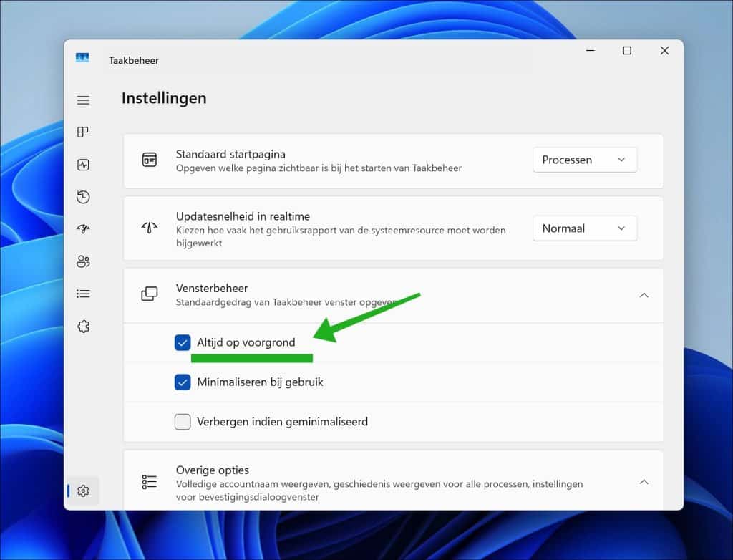
Task: Click the Taakbeheer window title text
Action: tap(134, 60)
